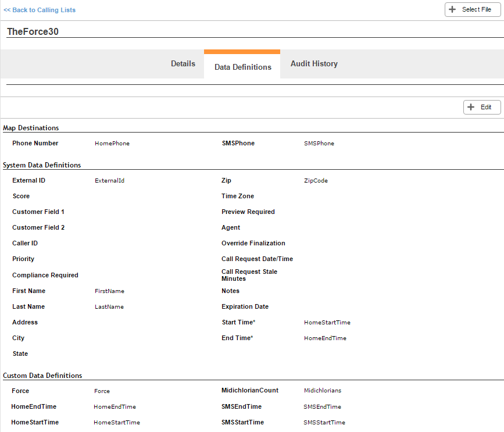Click the Phone Number label
This screenshot has height=432, width=504.
coord(35,143)
